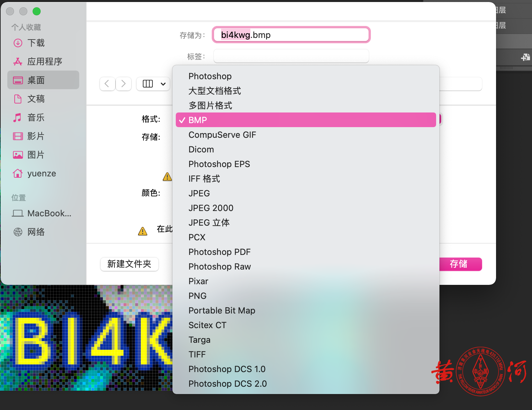Select Photoshop PDF format option
The image size is (532, 410).
(x=219, y=252)
